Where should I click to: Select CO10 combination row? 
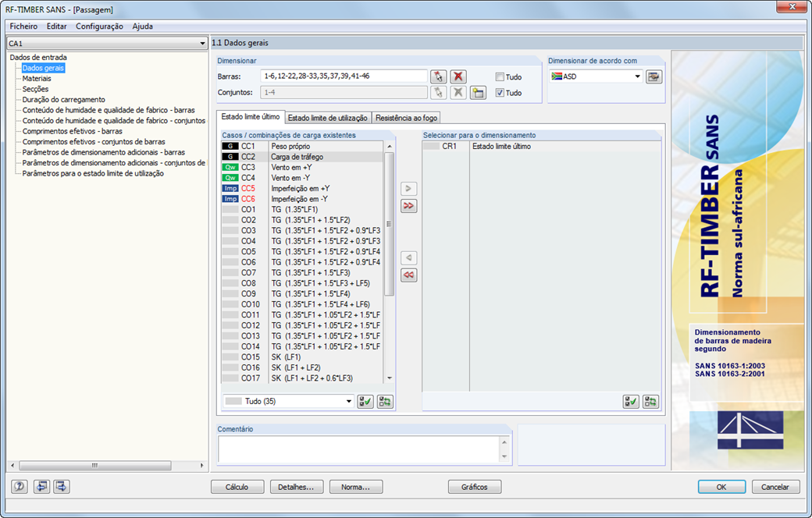(302, 304)
